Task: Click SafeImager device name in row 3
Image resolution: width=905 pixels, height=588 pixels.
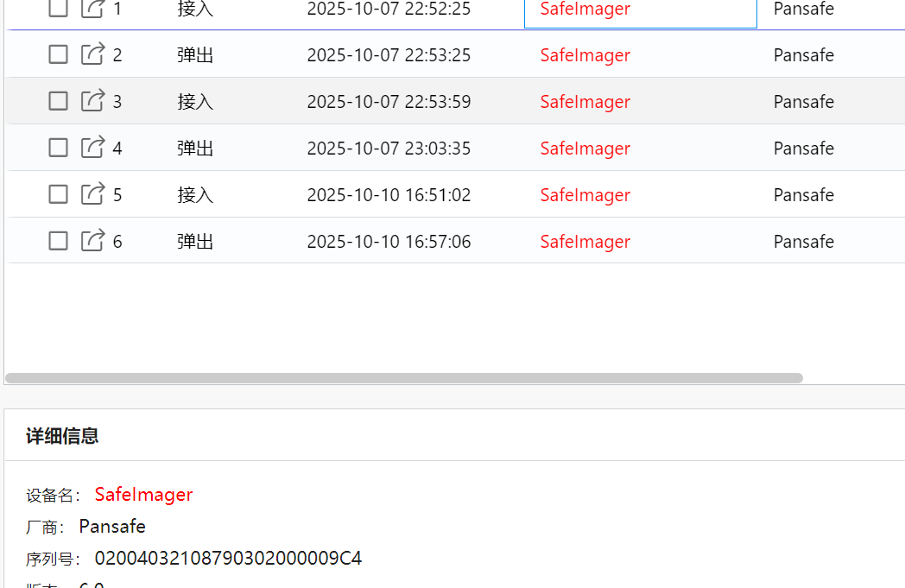Action: (585, 102)
